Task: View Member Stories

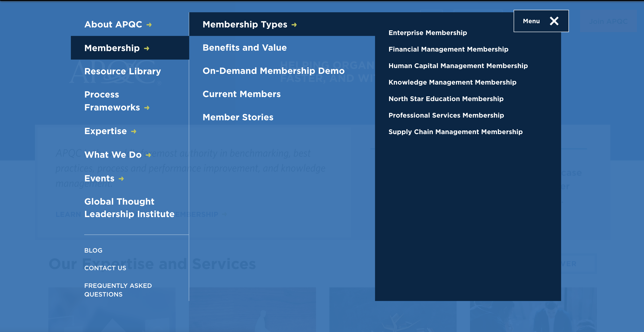Action: [238, 117]
